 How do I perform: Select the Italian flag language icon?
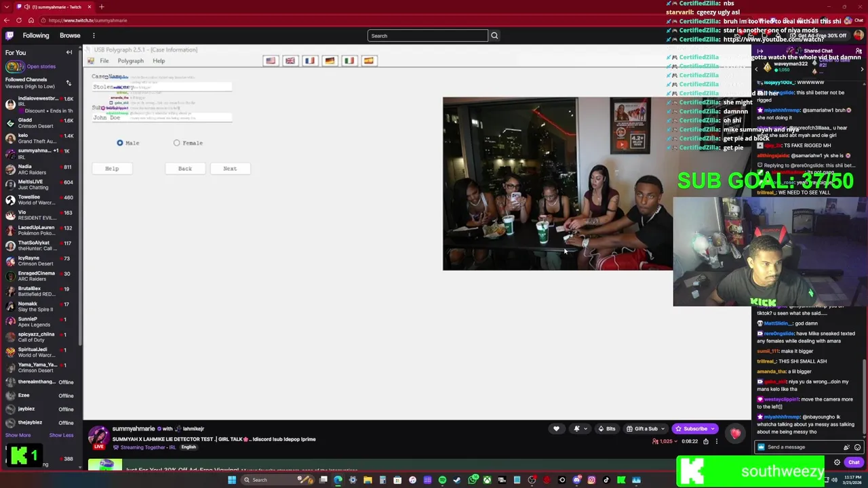pos(349,60)
